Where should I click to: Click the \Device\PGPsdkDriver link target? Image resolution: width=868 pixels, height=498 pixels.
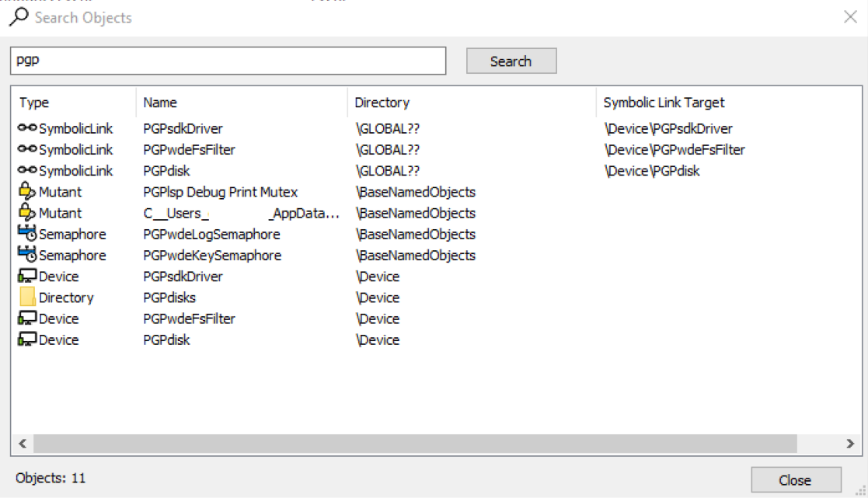click(x=668, y=128)
